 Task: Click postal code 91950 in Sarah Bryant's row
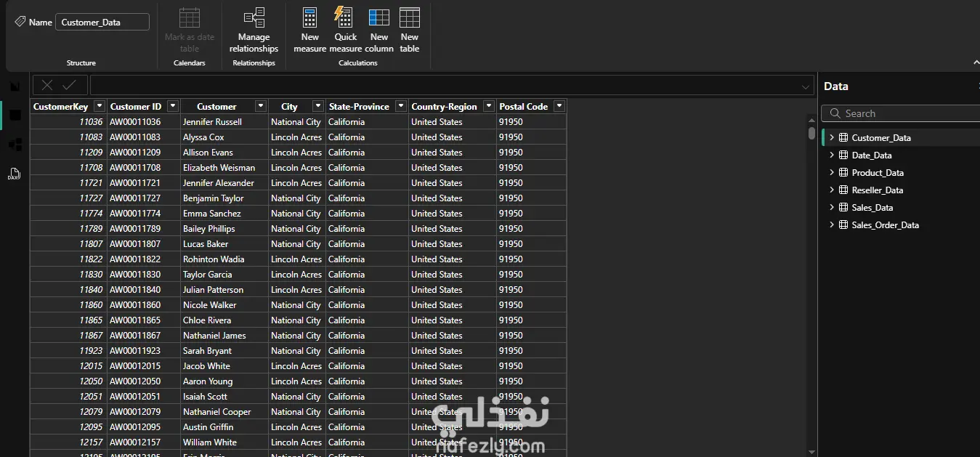pos(531,350)
